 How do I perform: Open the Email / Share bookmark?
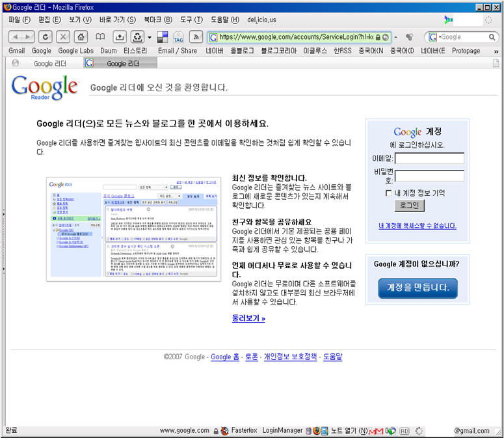[178, 51]
